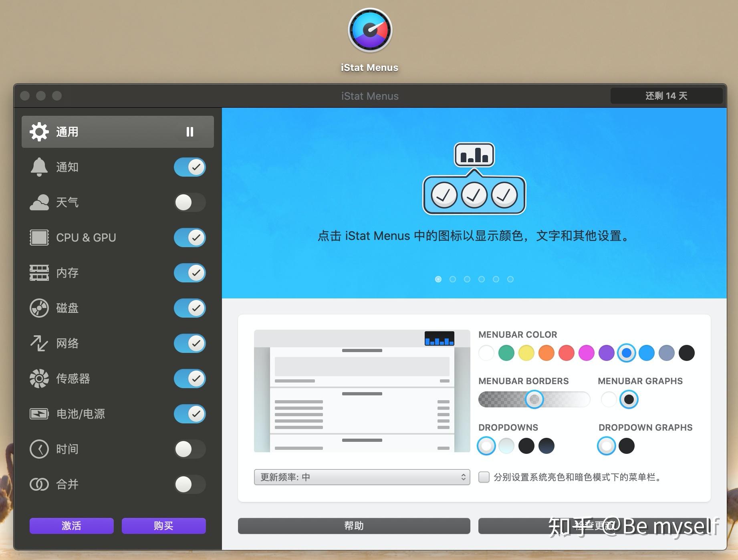This screenshot has width=738, height=560.
Task: Click the bell icon for Notifications
Action: 39,167
